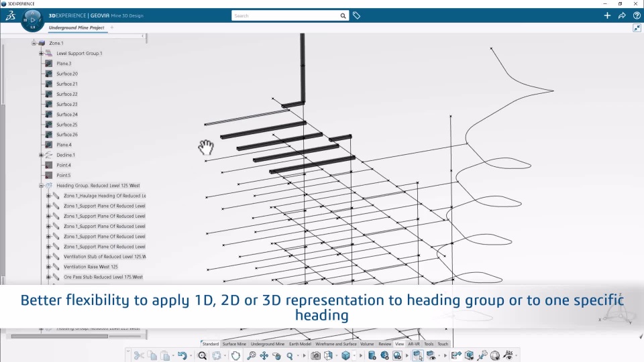Click the wrench tools icon
The image size is (644, 362).
pyautogui.click(x=482, y=355)
